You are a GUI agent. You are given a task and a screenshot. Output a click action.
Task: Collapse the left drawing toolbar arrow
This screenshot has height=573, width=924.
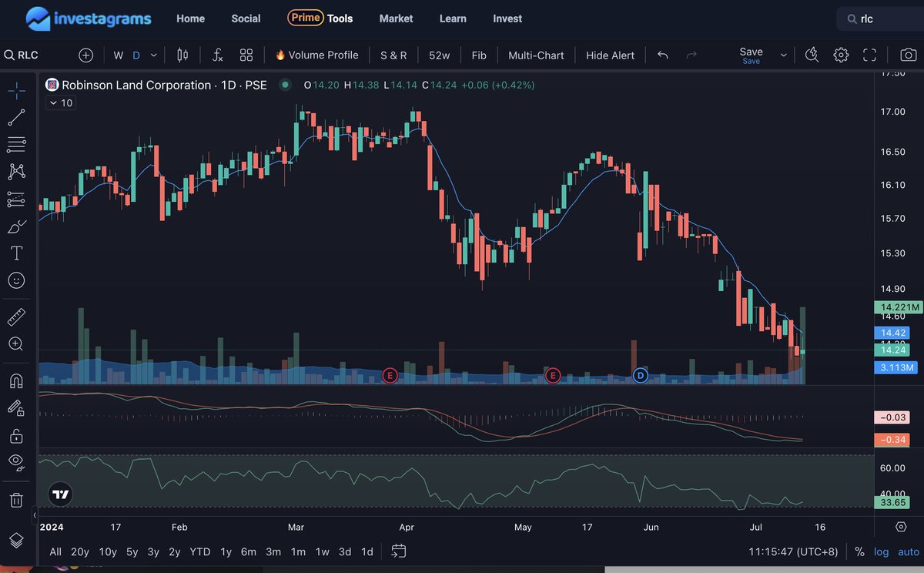click(35, 514)
